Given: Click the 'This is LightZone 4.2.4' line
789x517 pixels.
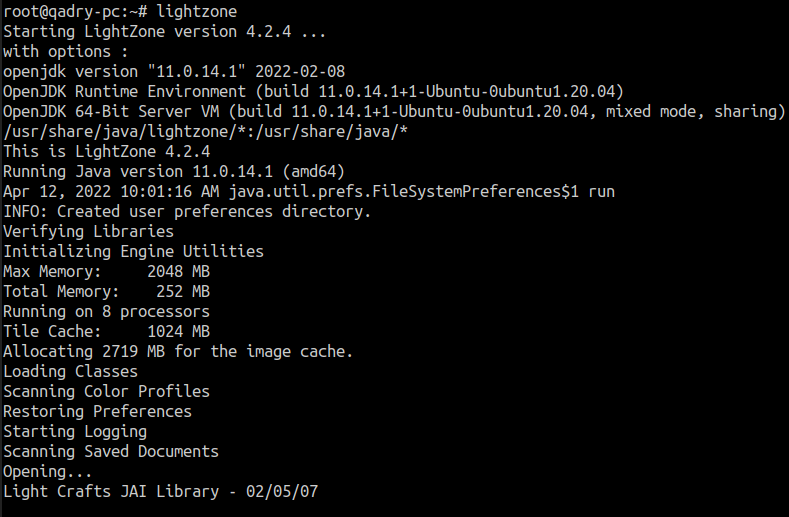Looking at the screenshot, I should [107, 152].
